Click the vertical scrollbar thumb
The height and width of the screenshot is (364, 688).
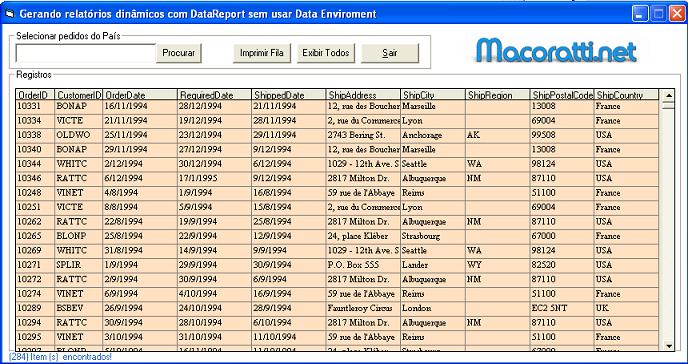click(x=668, y=105)
